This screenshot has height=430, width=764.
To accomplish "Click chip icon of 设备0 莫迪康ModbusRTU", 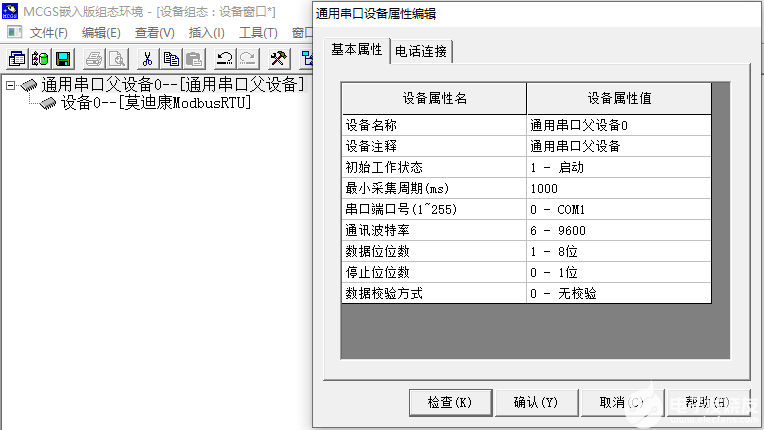I will pos(48,103).
